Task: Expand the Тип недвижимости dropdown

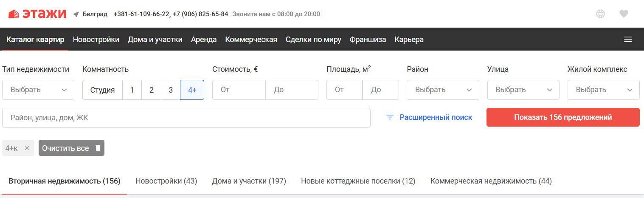Action: coord(38,90)
